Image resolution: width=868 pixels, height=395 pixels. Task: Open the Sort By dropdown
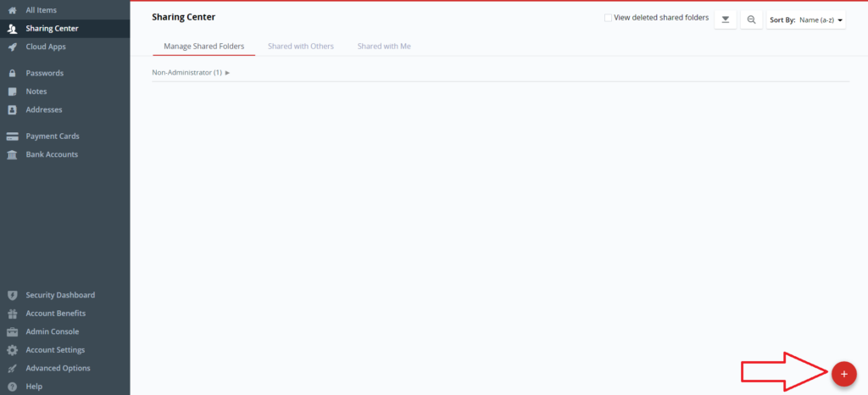pyautogui.click(x=805, y=19)
